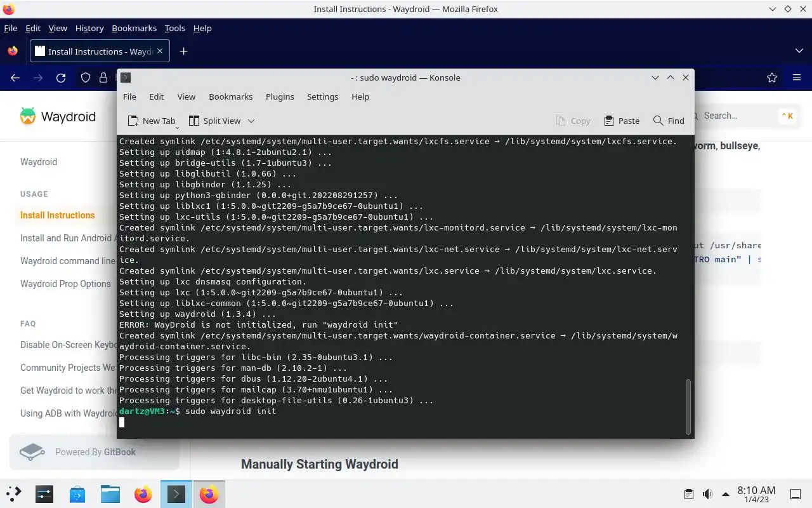Open Community Projects sidebar link

(69, 368)
